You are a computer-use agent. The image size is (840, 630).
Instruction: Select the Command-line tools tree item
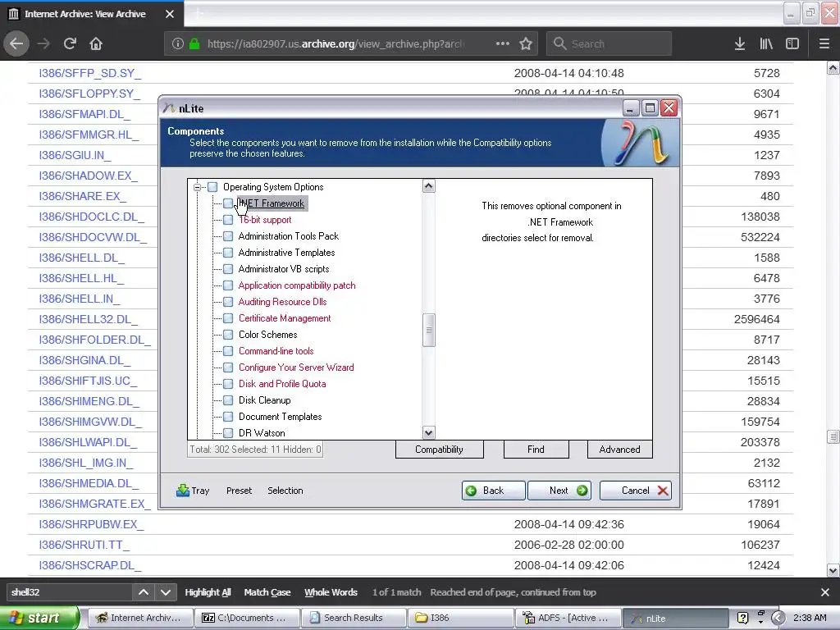(x=276, y=351)
